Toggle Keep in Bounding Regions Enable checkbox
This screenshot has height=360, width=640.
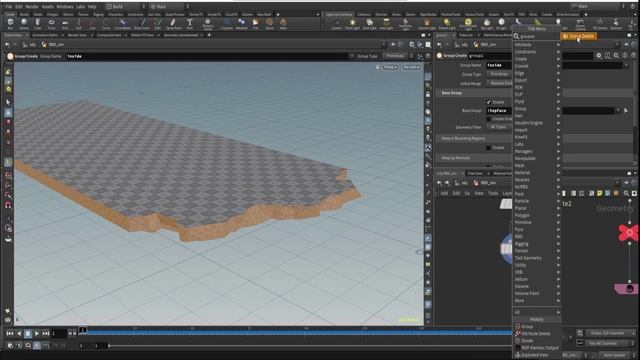(489, 147)
